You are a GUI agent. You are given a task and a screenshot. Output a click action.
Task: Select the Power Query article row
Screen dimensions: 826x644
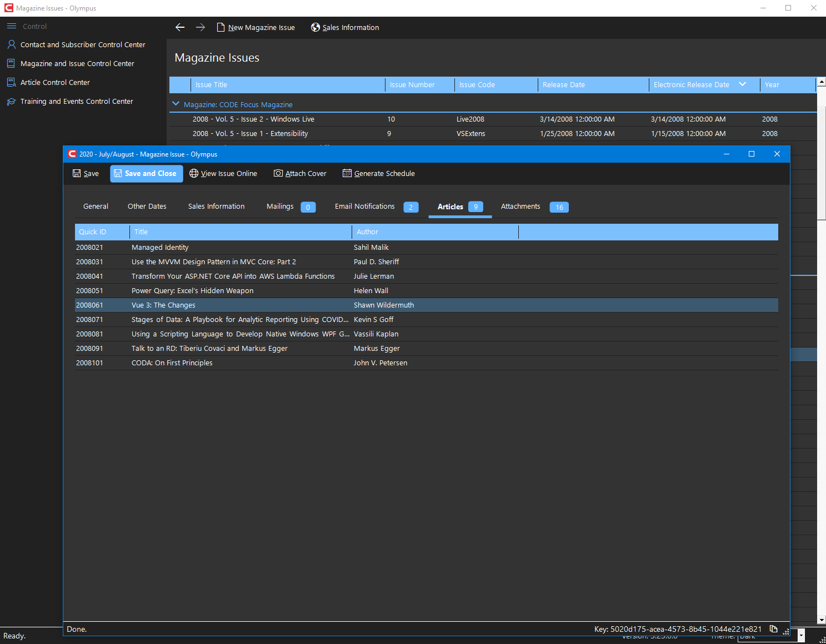(x=192, y=291)
